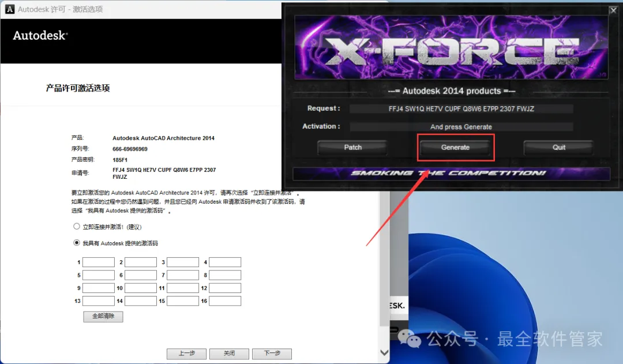Select the 立即连接并激活 radio option

click(x=77, y=227)
